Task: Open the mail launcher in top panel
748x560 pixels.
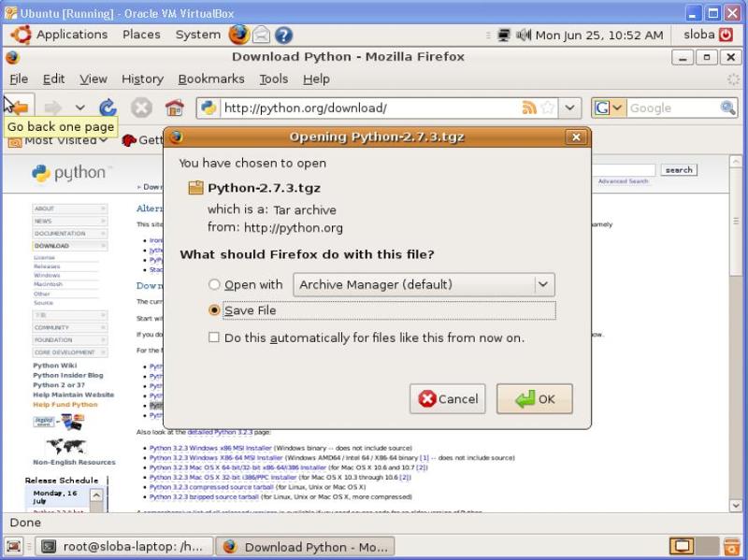Action: 262,35
